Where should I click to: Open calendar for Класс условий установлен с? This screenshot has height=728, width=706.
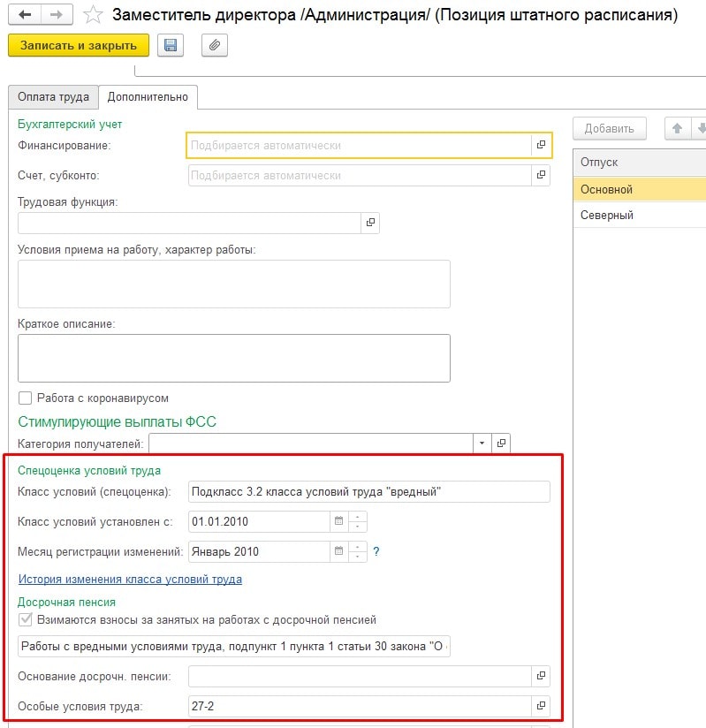tap(338, 521)
